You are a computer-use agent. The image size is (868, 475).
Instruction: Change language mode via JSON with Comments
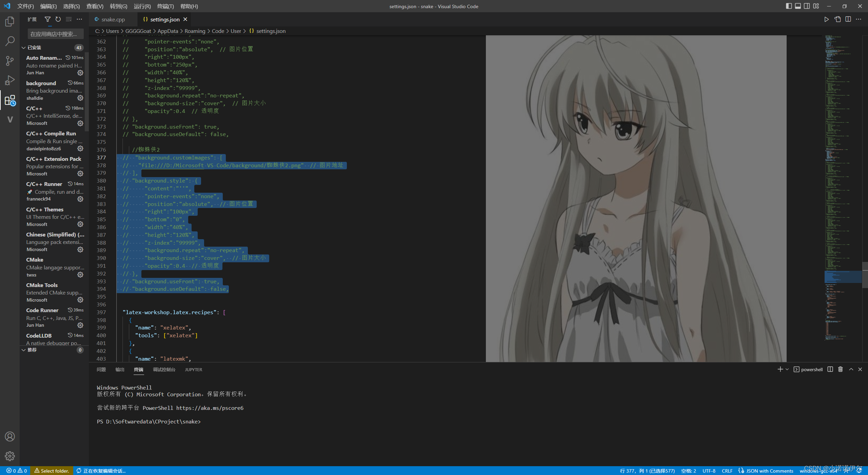pos(768,471)
